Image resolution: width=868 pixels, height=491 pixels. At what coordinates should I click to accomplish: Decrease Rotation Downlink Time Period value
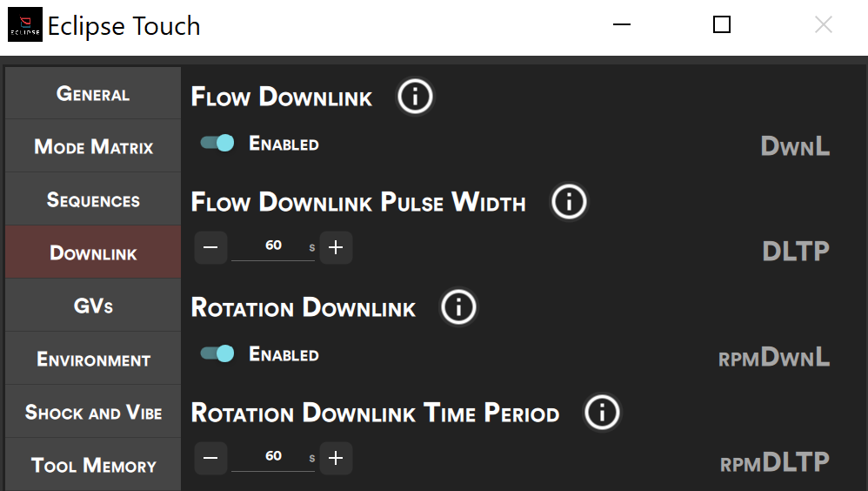pos(210,458)
